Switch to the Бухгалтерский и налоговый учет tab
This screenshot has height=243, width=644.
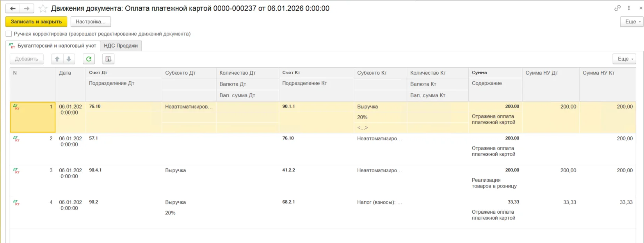tap(53, 46)
